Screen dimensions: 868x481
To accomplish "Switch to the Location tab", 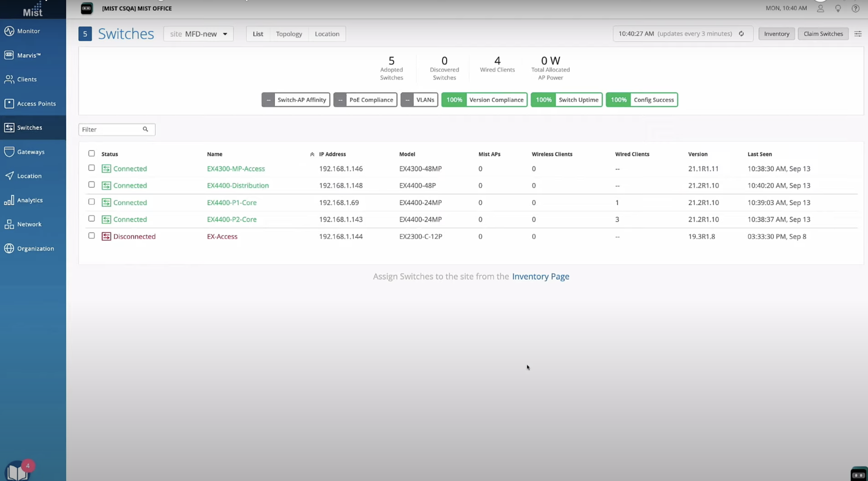I will (327, 33).
